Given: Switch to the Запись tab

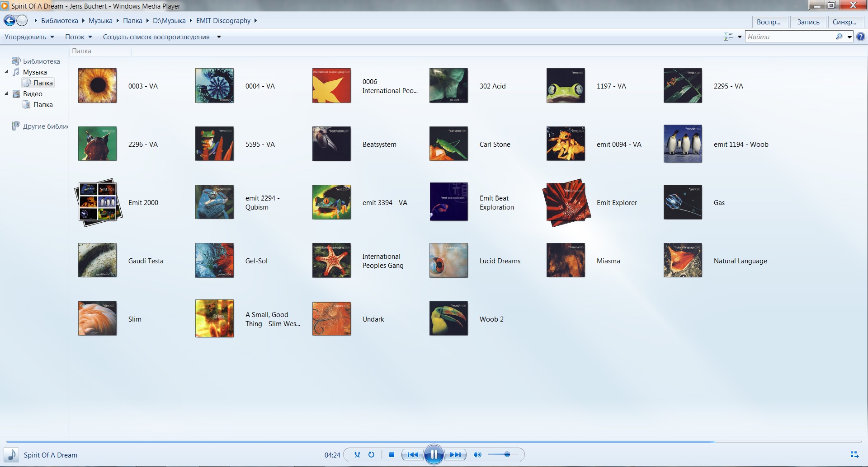Looking at the screenshot, I should 808,22.
